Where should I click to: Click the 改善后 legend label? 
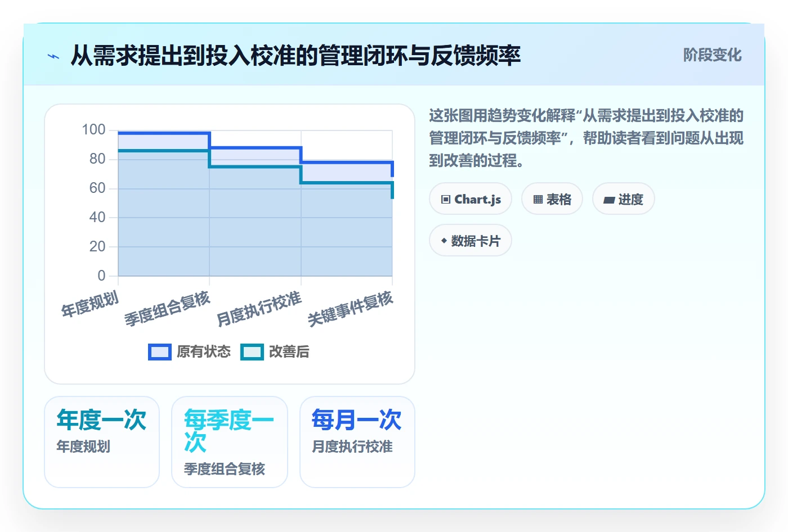point(289,351)
